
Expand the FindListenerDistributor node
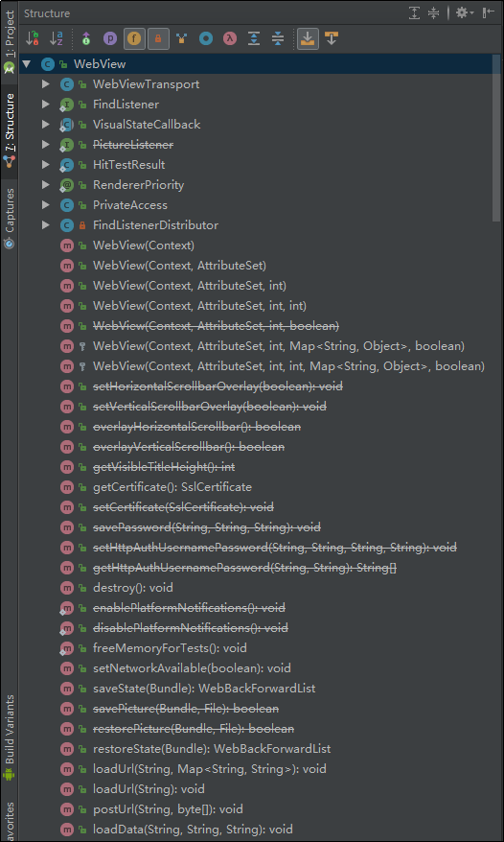click(46, 225)
